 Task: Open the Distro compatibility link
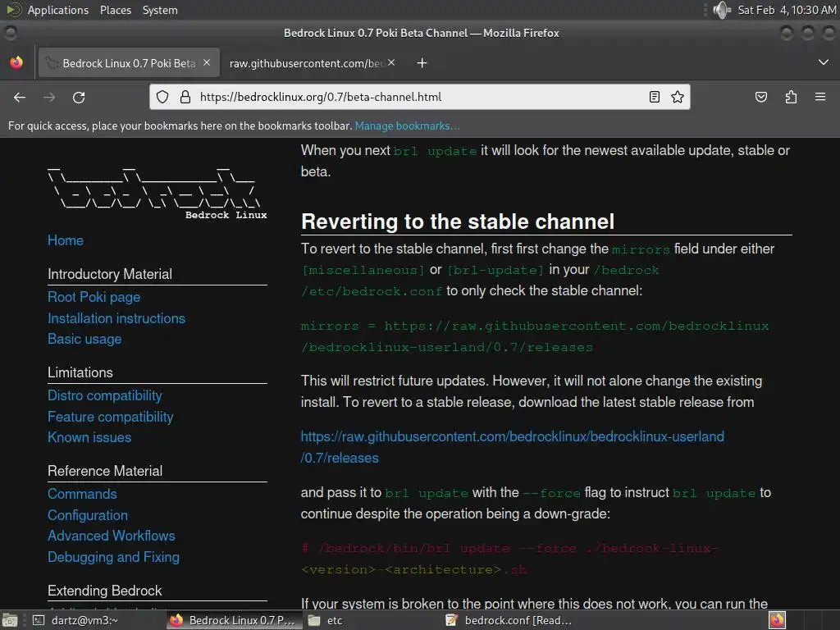click(x=105, y=395)
